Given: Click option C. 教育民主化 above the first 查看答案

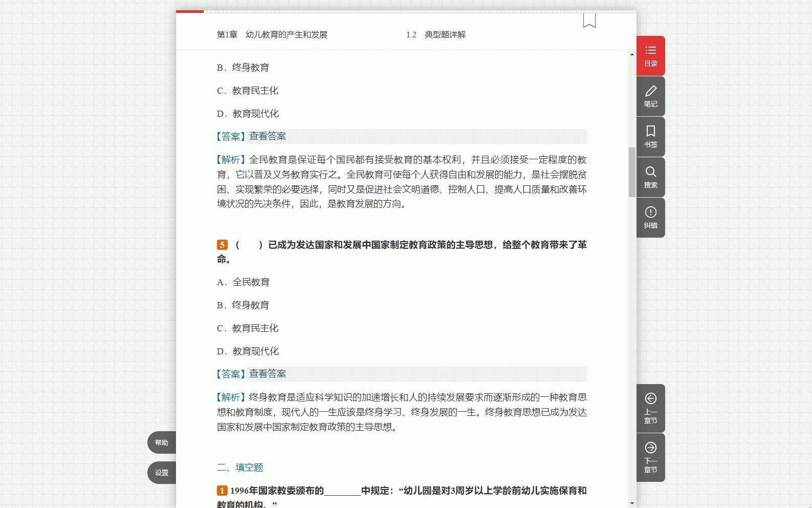Looking at the screenshot, I should 248,91.
